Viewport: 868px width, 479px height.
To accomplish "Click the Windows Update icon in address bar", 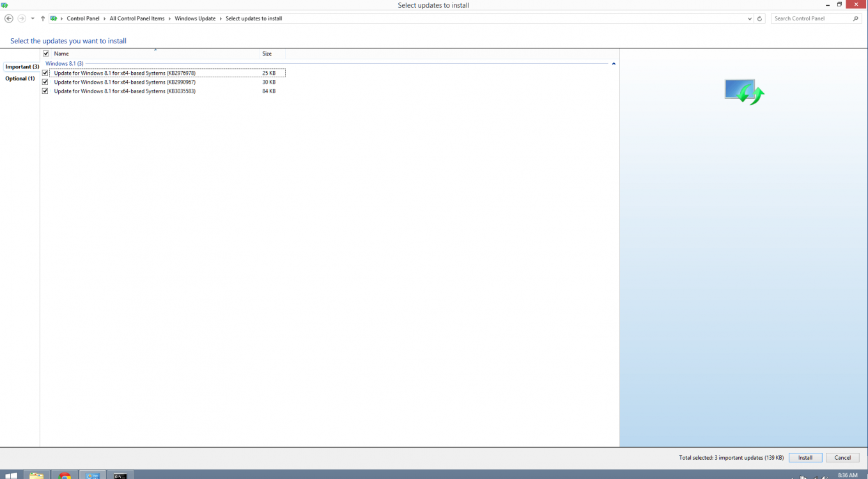I will pyautogui.click(x=54, y=19).
